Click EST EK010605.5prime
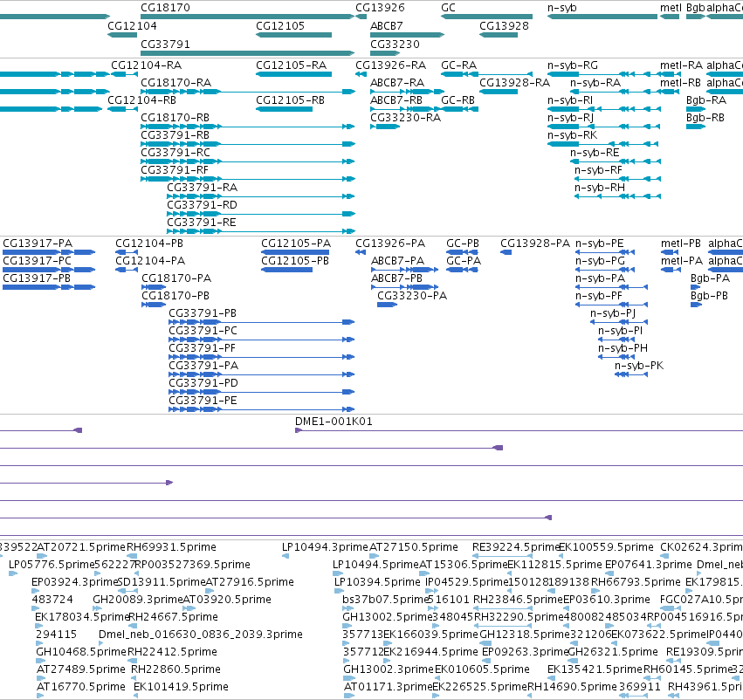Screen dimensions: 743x700 click(x=482, y=669)
